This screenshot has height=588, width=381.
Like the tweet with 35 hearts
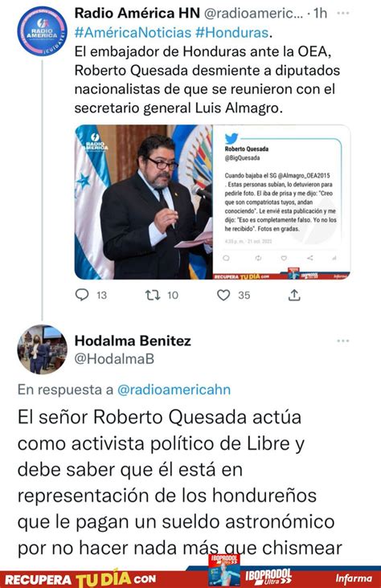pos(223,295)
